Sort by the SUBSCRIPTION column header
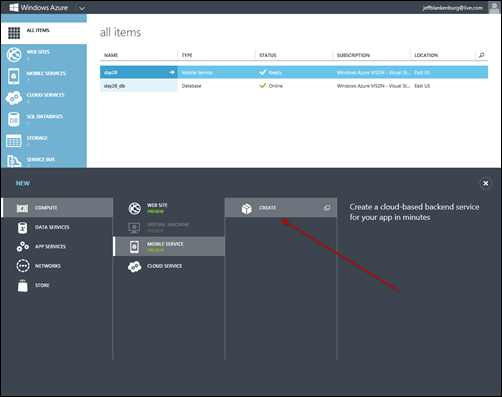Image resolution: width=502 pixels, height=397 pixels. click(x=353, y=55)
